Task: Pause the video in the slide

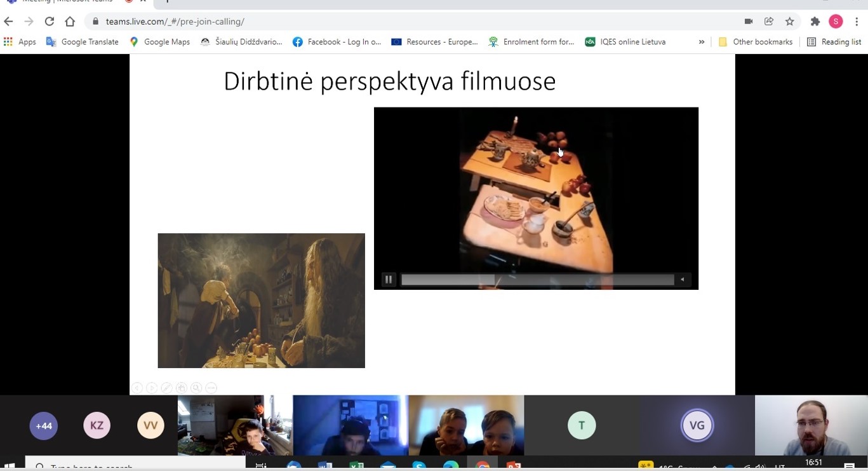Action: tap(388, 280)
